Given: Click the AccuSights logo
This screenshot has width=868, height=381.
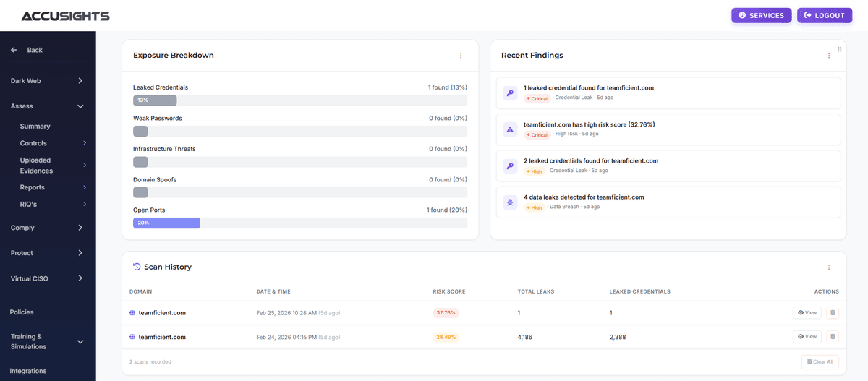Looking at the screenshot, I should coord(66,15).
